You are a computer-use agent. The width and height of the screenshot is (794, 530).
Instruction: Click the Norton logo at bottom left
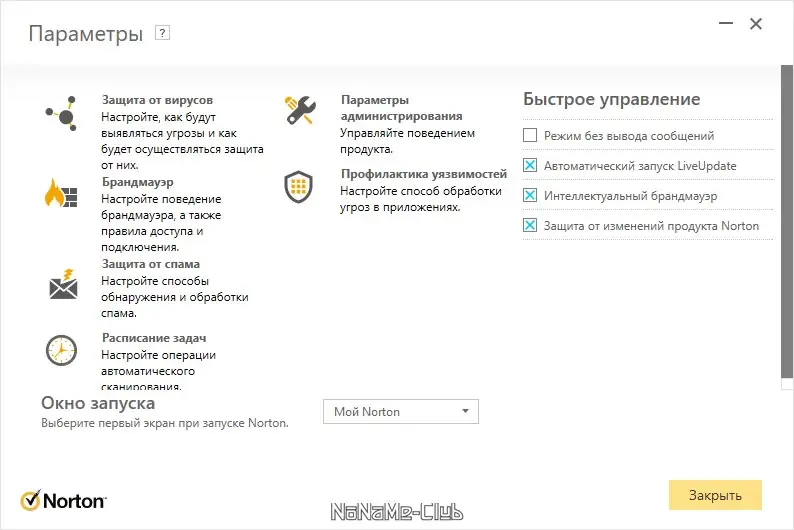click(x=63, y=501)
